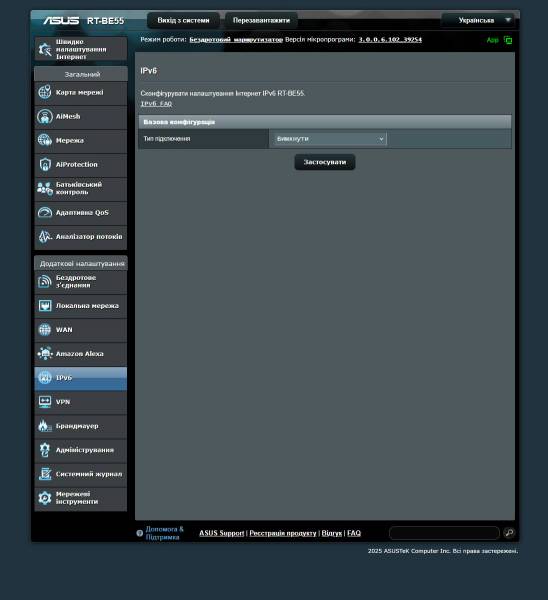This screenshot has width=548, height=600.
Task: Open the Карта мережі menu item
Action: click(x=81, y=93)
